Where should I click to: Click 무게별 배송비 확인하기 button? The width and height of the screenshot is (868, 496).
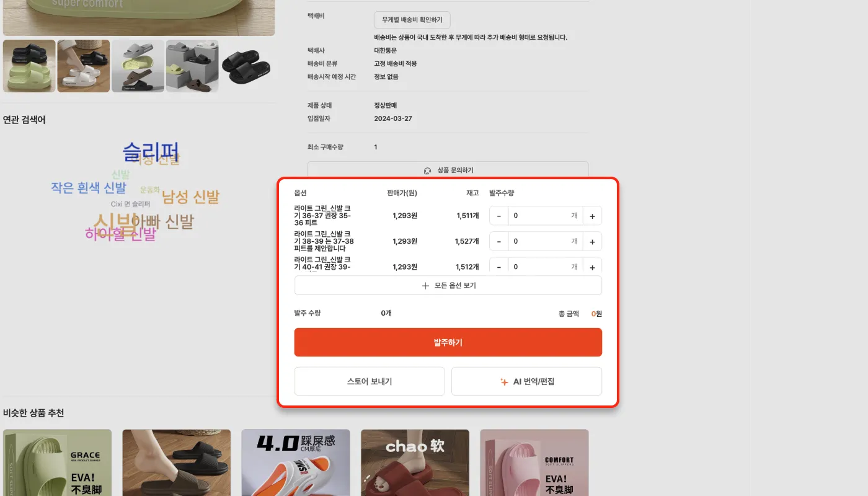pos(412,20)
